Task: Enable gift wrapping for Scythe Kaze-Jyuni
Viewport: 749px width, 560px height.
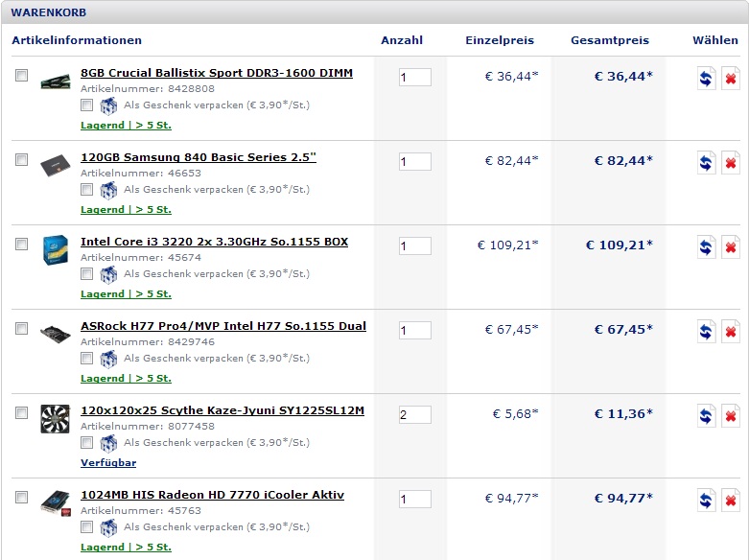Action: (86, 442)
